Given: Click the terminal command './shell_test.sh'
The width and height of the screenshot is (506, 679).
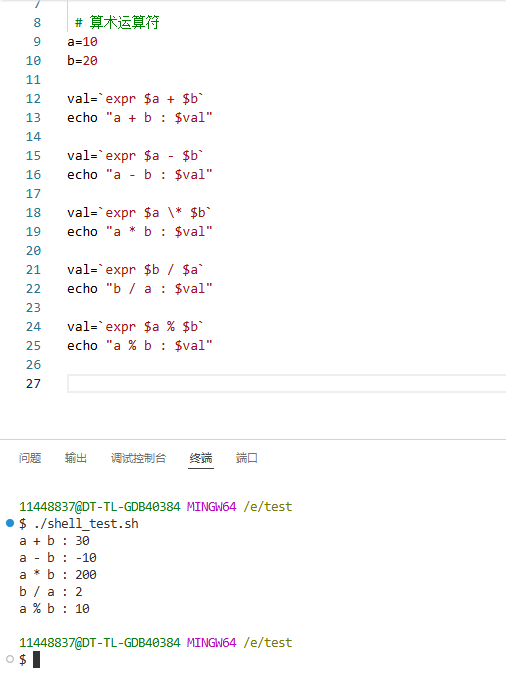Looking at the screenshot, I should coord(86,524).
